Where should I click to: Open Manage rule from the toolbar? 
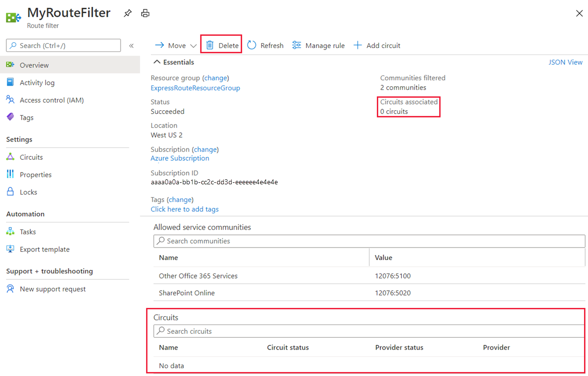pos(318,45)
